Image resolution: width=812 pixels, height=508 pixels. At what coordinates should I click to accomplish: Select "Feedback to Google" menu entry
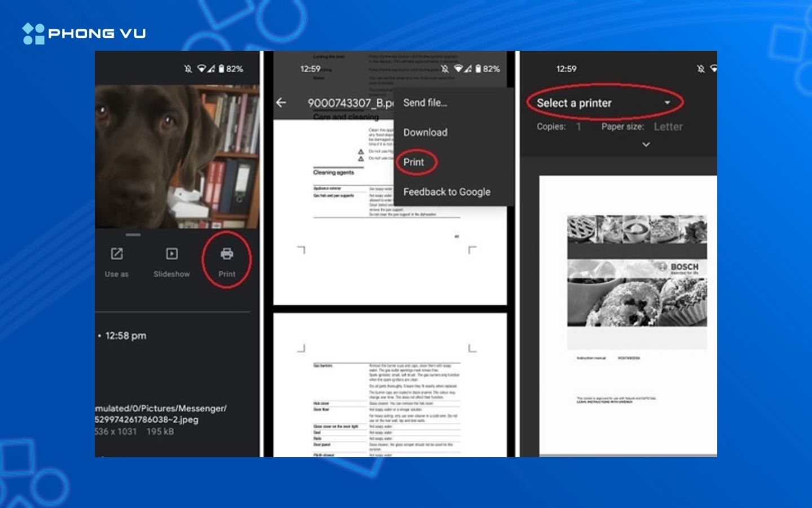point(447,192)
